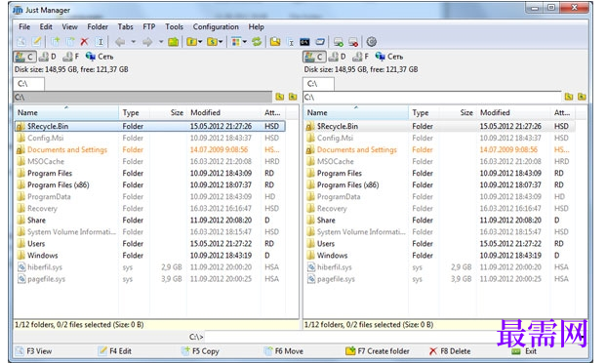
Task: Switch right panel to drive F
Action: [x=361, y=57]
